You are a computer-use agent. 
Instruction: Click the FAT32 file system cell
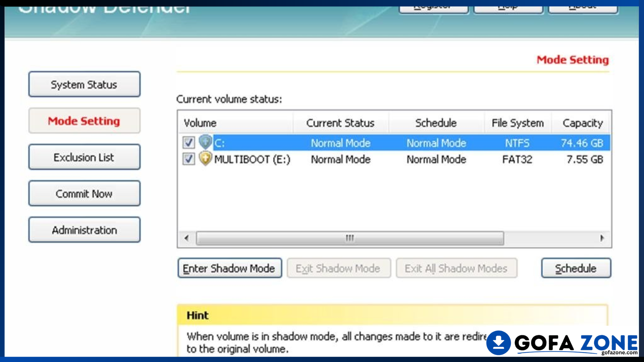(x=517, y=159)
